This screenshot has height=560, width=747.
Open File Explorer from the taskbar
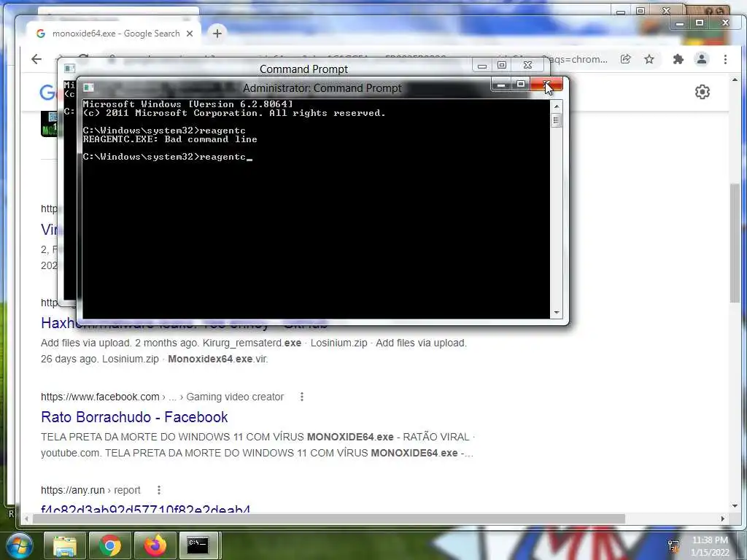[x=65, y=545]
